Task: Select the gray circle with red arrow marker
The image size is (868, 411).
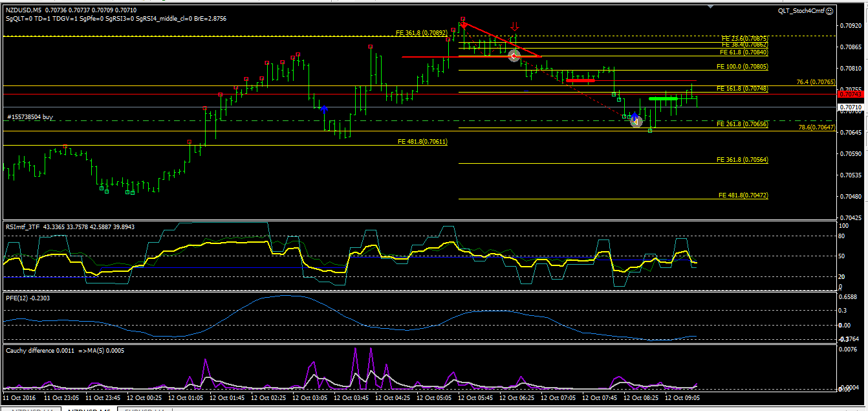Action: tap(514, 56)
